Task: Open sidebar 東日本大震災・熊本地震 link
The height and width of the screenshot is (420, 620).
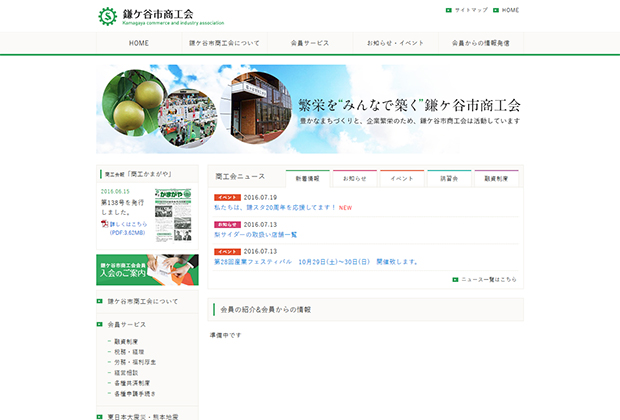Action: pos(143,417)
